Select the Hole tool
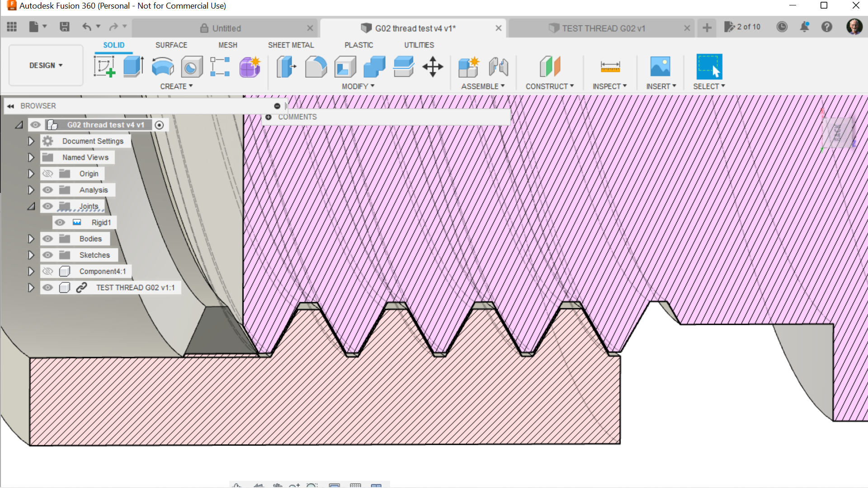 pyautogui.click(x=191, y=66)
